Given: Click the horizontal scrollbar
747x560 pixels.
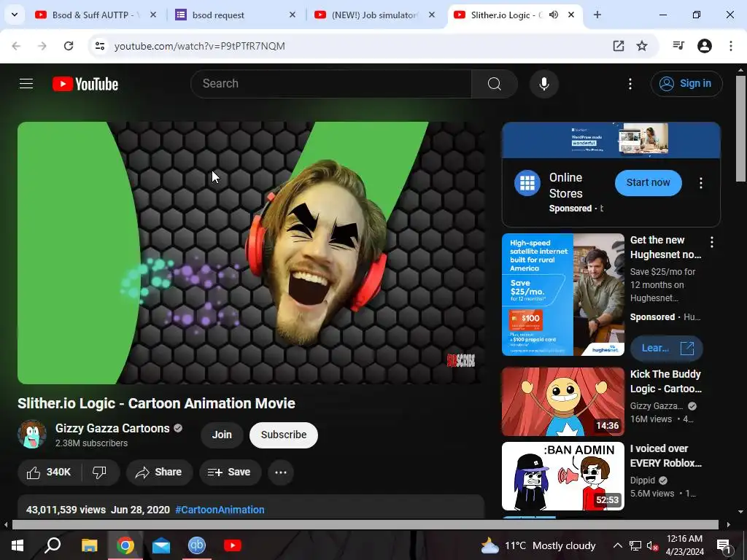Looking at the screenshot, I should coord(365,524).
